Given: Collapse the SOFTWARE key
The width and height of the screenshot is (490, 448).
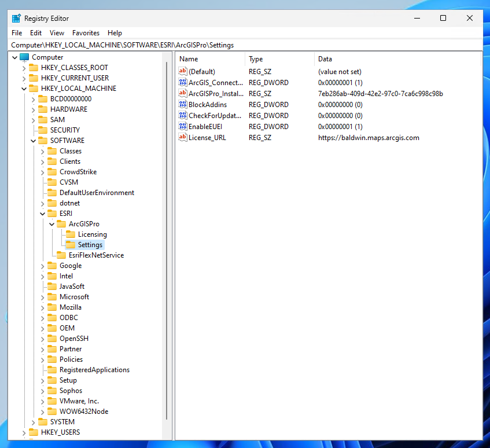Looking at the screenshot, I should click(x=34, y=141).
